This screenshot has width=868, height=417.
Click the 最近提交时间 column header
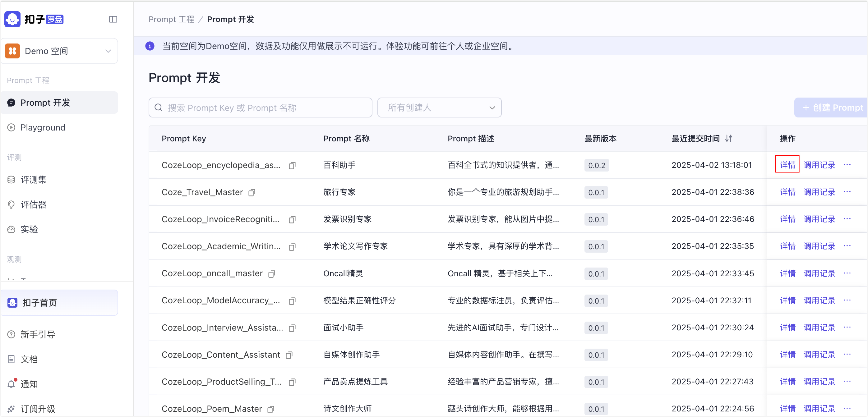695,139
